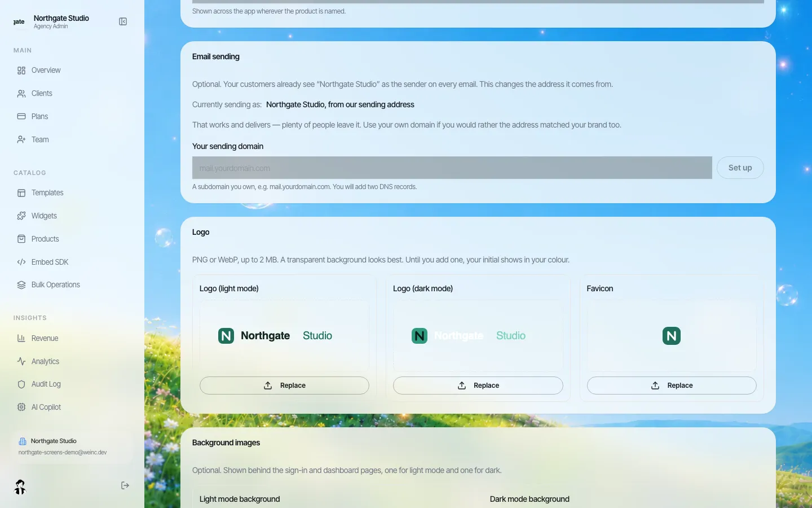
Task: Replace the light mode logo
Action: pyautogui.click(x=284, y=386)
